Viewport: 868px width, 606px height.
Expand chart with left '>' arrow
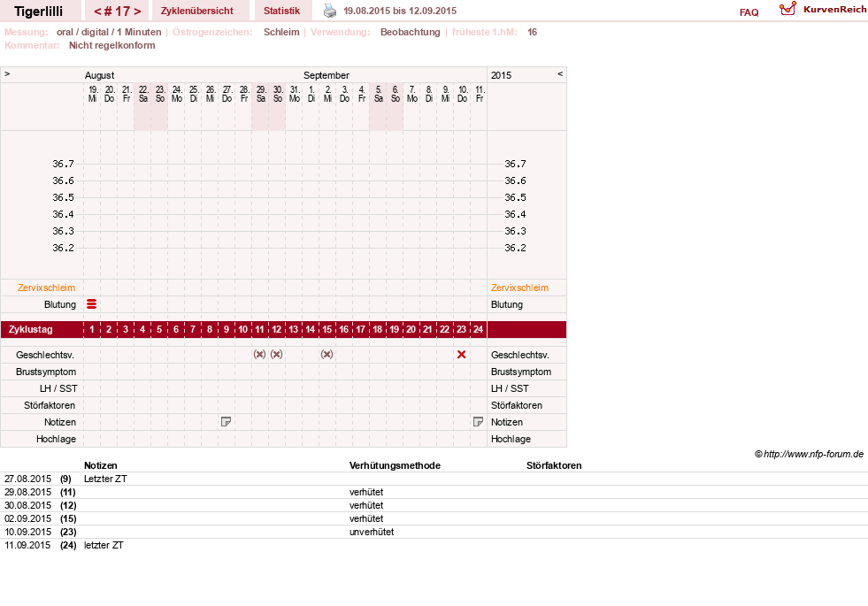7,73
